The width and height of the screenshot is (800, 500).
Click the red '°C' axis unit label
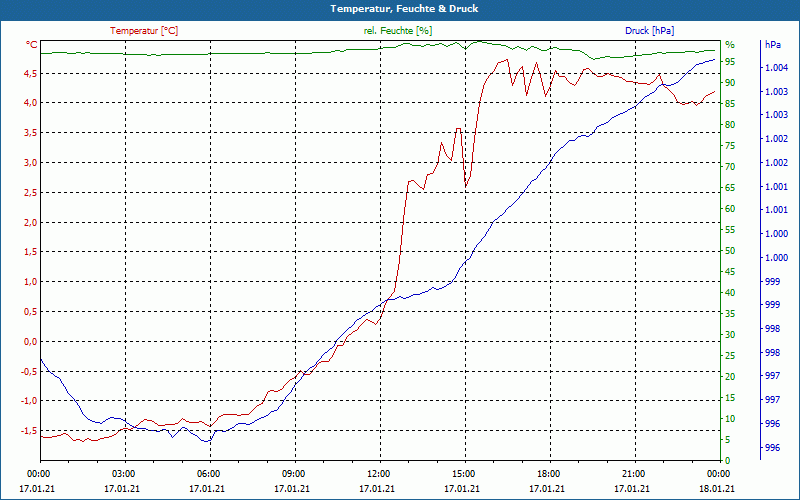tap(32, 45)
